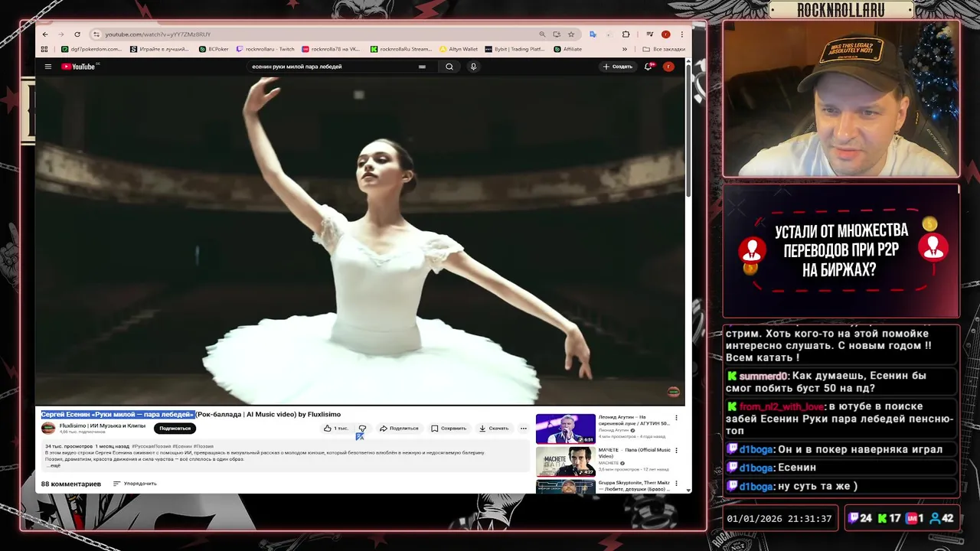The width and height of the screenshot is (980, 551).
Task: Click the ballerina video player
Action: click(x=360, y=240)
